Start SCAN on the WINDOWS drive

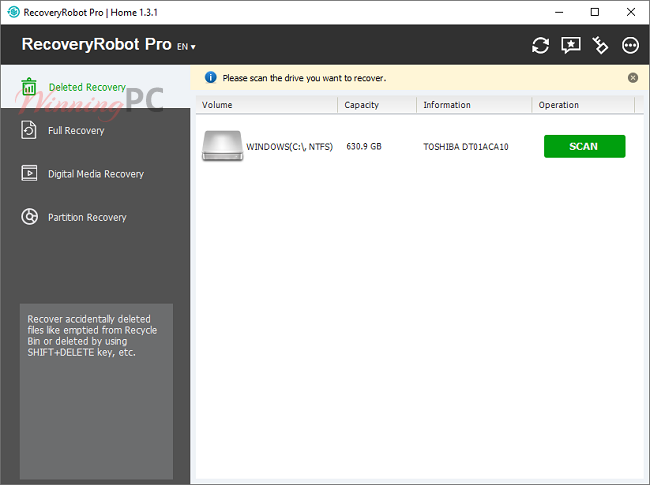point(585,146)
